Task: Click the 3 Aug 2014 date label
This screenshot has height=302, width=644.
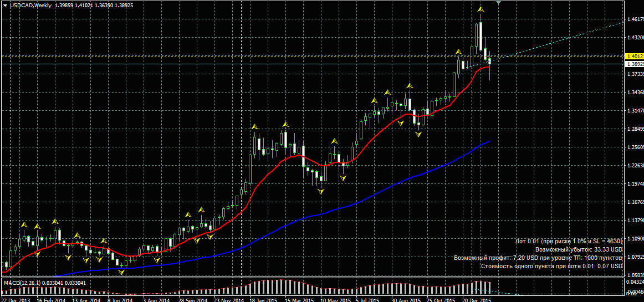Action: tap(156, 300)
